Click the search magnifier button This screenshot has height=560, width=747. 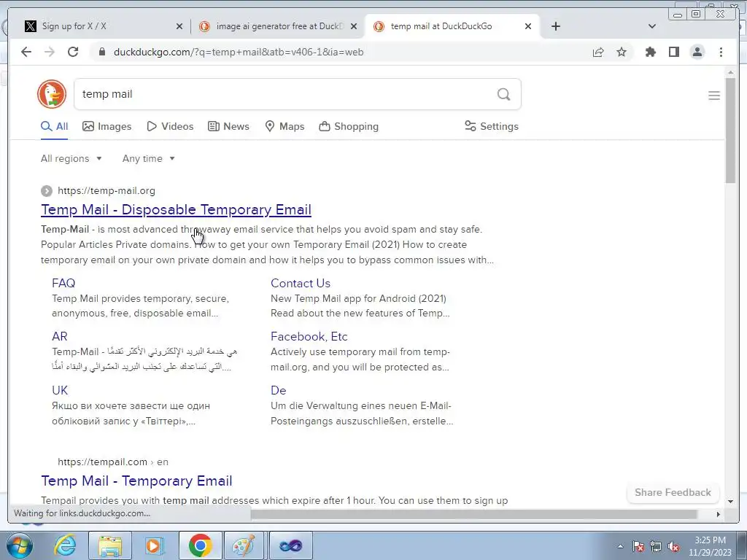click(x=503, y=94)
